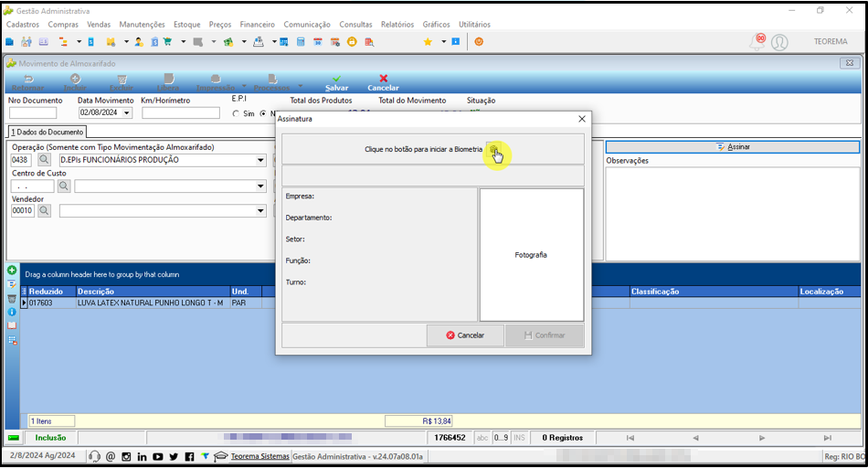Click the calendar 30 toolbar icon
The width and height of the screenshot is (868, 468).
[x=318, y=42]
